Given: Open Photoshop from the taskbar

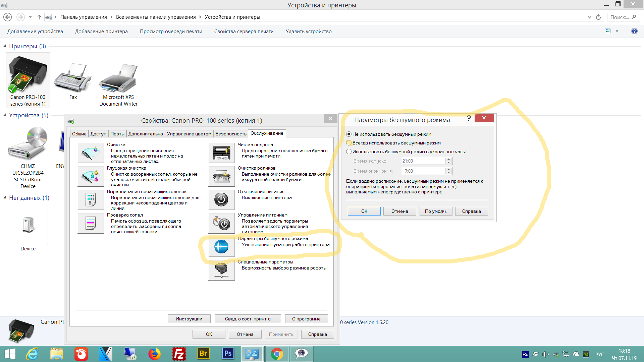Looking at the screenshot, I should point(228,354).
